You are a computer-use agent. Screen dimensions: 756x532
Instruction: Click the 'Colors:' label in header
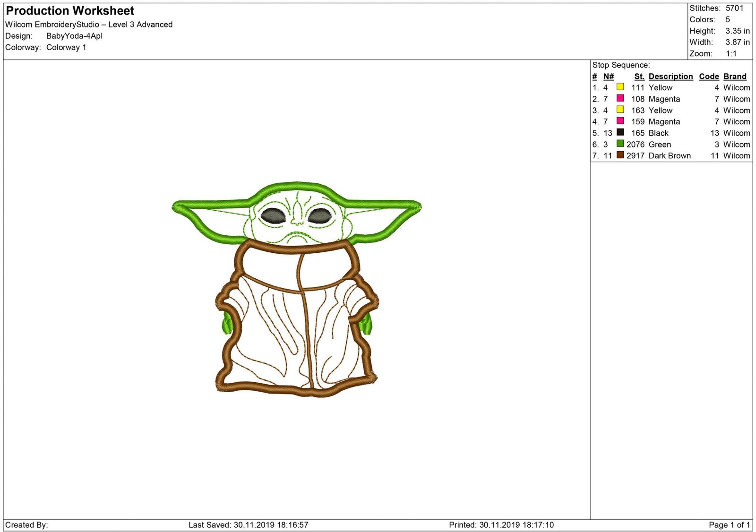tap(702, 19)
